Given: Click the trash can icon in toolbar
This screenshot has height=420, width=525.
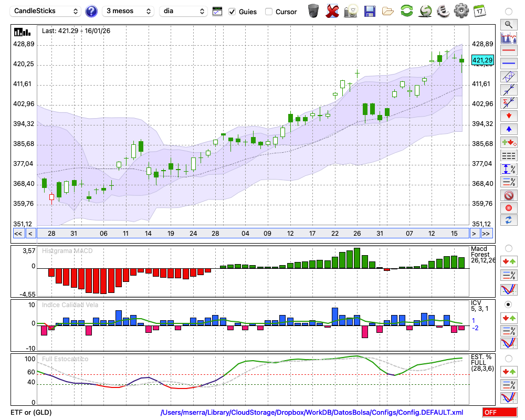Looking at the screenshot, I should 313,11.
